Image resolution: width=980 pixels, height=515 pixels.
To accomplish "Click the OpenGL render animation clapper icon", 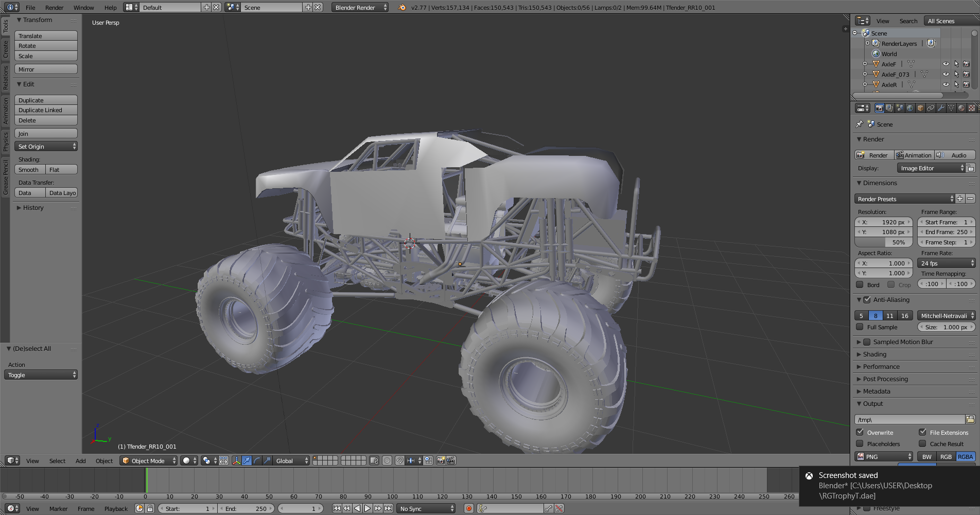I will [x=451, y=460].
